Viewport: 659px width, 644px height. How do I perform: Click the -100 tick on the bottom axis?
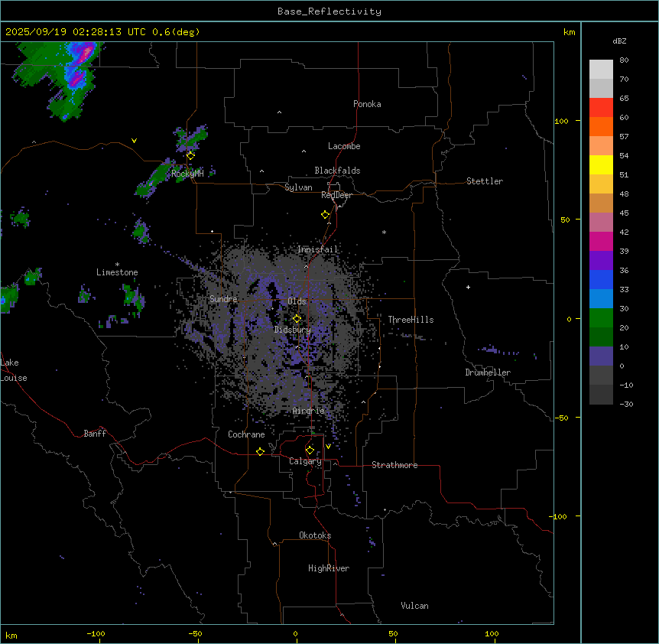point(96,633)
